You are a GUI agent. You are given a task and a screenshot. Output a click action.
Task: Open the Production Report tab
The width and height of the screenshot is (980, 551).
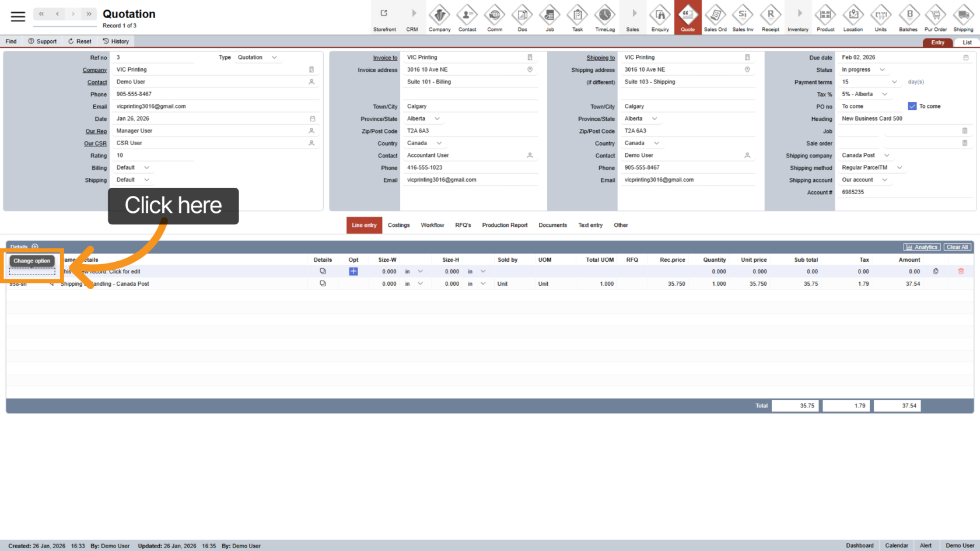[x=505, y=225]
